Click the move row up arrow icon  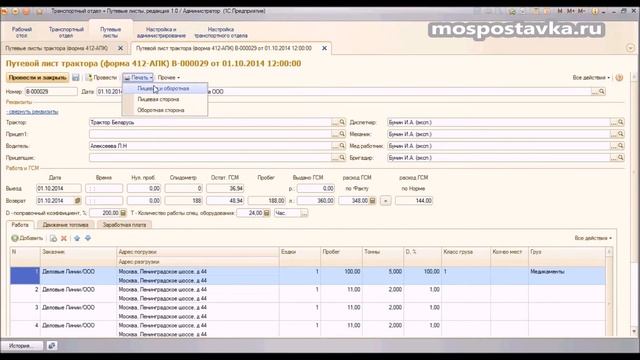point(77,238)
